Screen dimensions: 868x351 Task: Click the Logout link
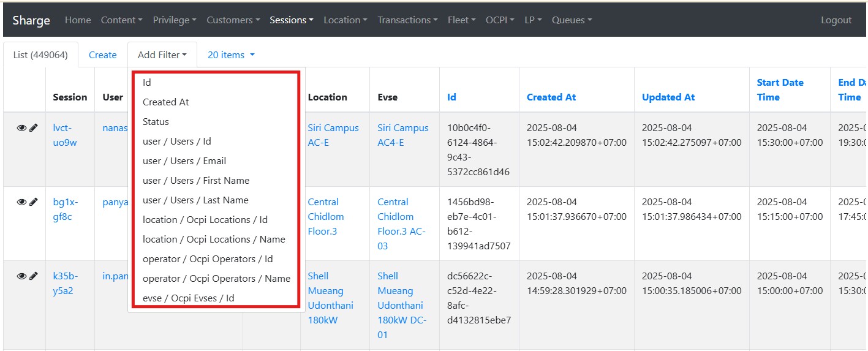coord(836,20)
